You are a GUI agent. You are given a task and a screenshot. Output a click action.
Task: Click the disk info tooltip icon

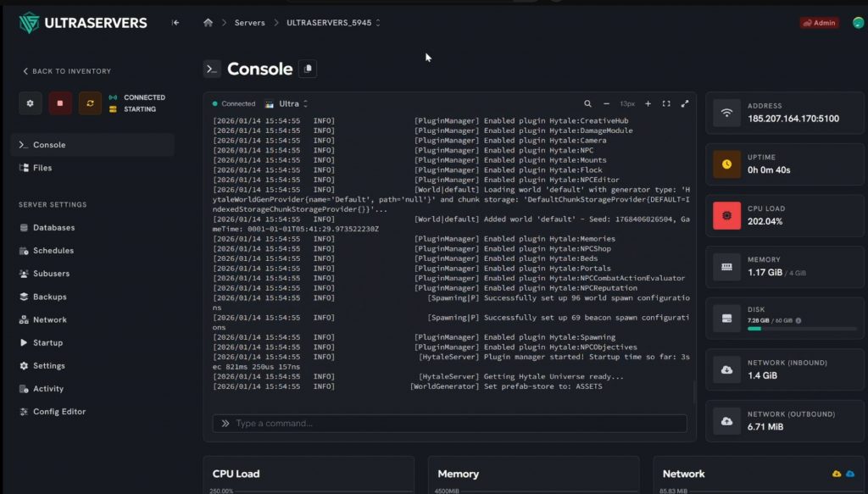click(798, 320)
